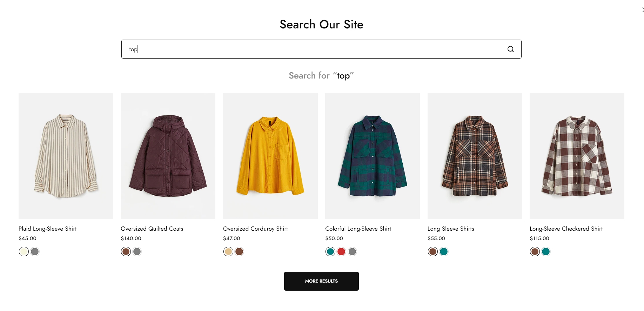Click the burgundy quilted coat product image
Screen dimensions: 644x311
click(x=168, y=156)
